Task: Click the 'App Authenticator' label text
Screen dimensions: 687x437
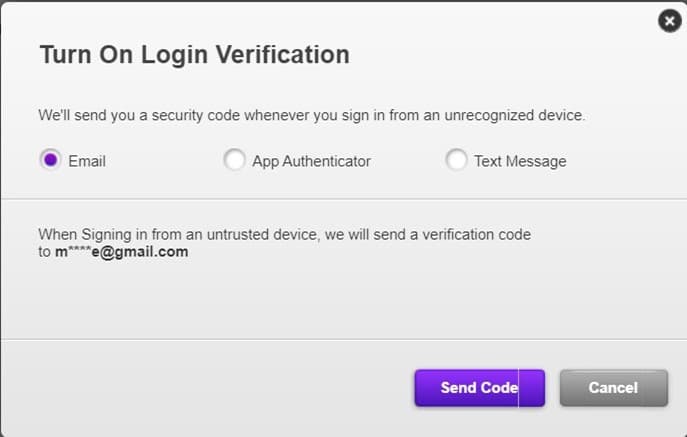Action: pyautogui.click(x=311, y=161)
